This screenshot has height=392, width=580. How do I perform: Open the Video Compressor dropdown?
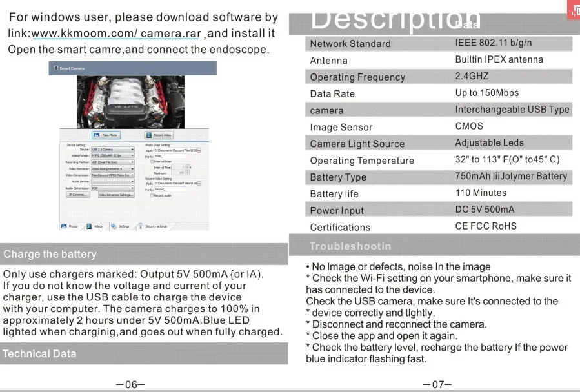[113, 175]
